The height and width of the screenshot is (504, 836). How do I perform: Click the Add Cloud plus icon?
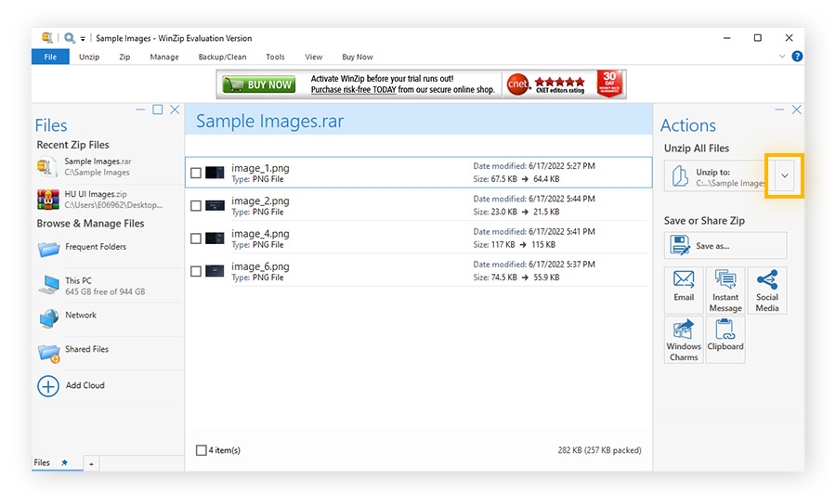pyautogui.click(x=48, y=386)
